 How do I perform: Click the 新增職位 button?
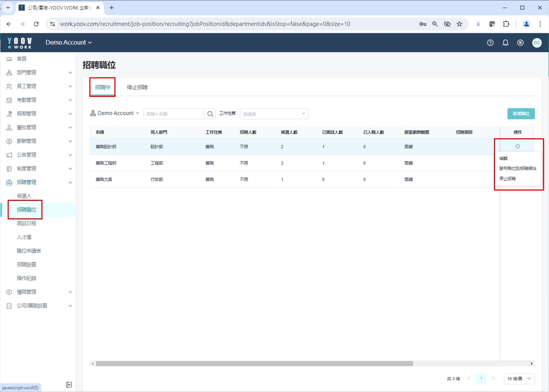click(x=521, y=114)
